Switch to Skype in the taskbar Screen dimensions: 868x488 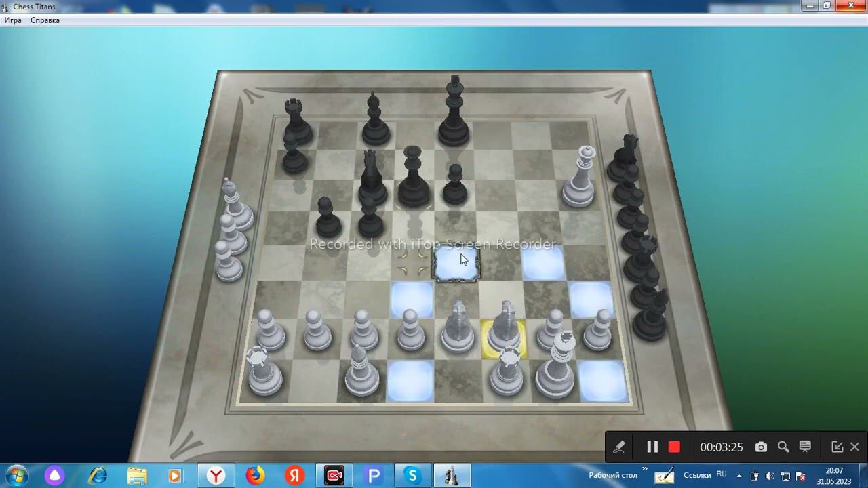(412, 476)
